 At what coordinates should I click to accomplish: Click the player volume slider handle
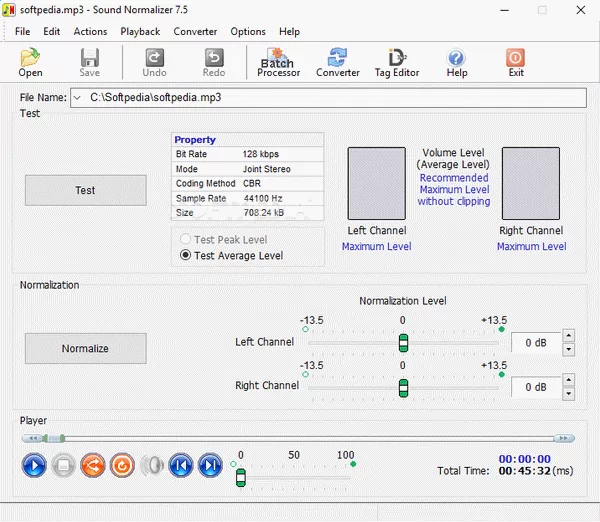[x=241, y=478]
